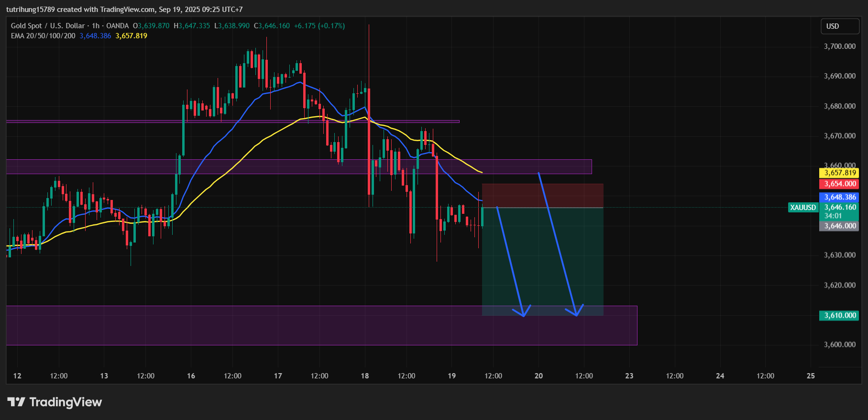Screen dimensions: 868x420
Task: Click the green 3,610.000 target price label
Action: click(839, 316)
